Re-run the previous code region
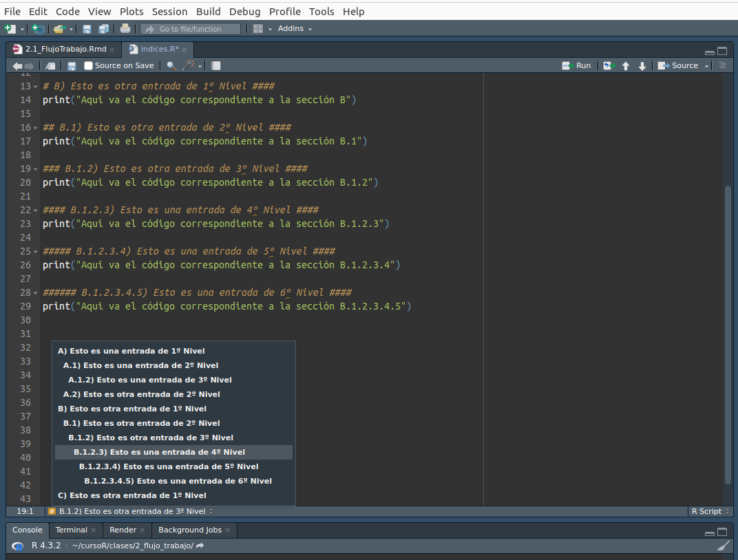 [609, 66]
